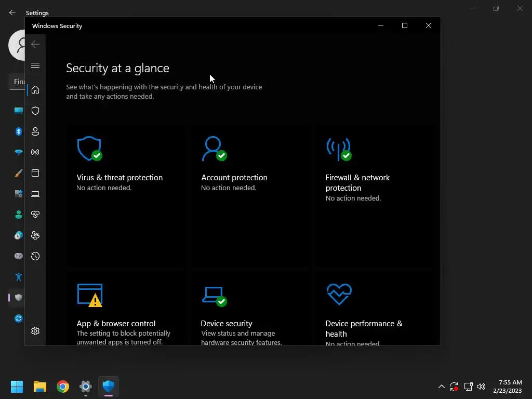This screenshot has width=532, height=399.
Task: Open Apps icon in Settings sidebar
Action: 19,194
